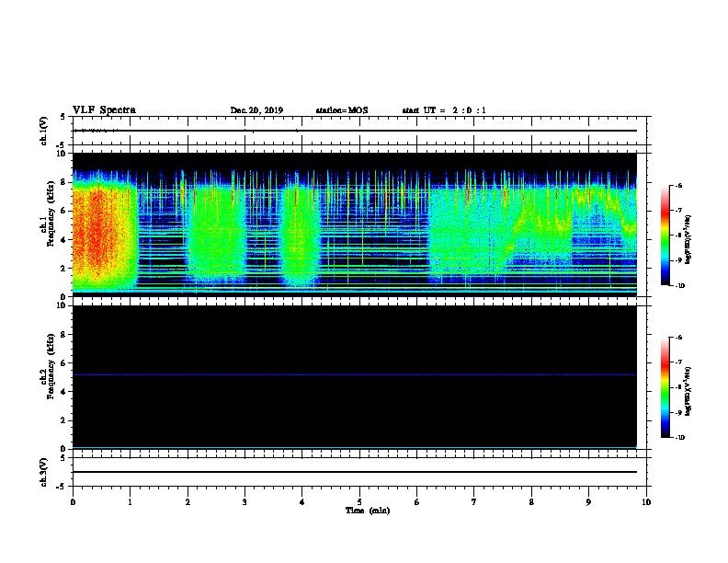Click time axis tick label "6"
Viewport: 728px width, 563px height.
pos(417,501)
